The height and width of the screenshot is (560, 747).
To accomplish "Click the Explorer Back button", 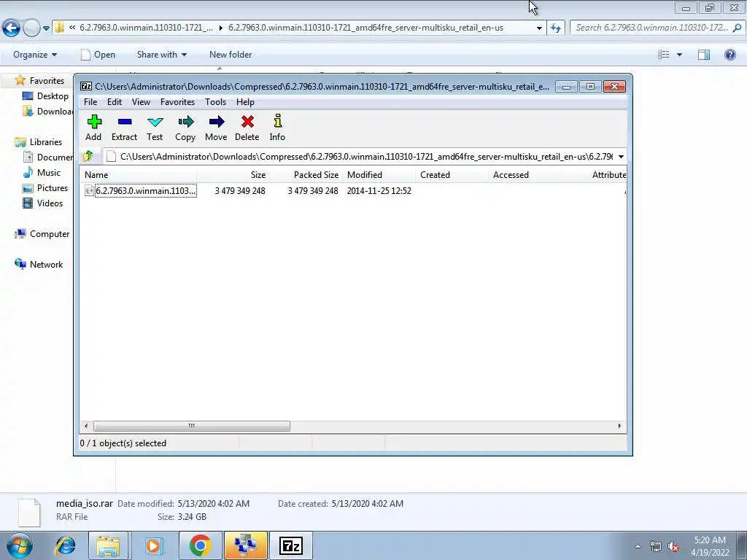I will pos(11,28).
